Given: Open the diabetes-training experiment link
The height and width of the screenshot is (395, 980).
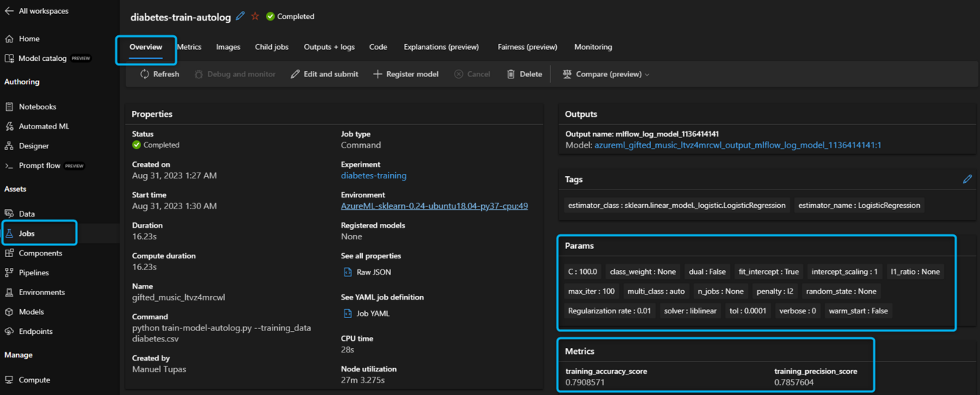Looking at the screenshot, I should (373, 176).
